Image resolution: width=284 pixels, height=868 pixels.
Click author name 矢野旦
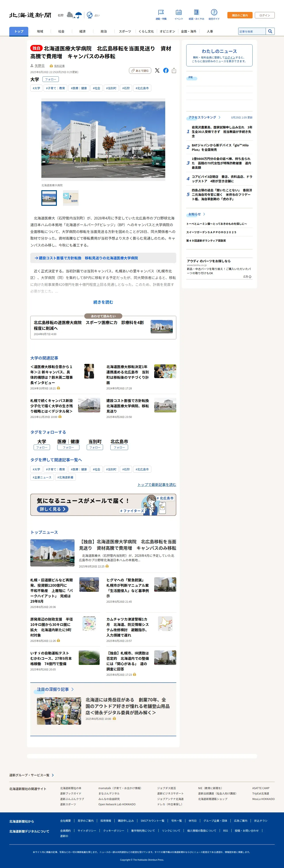[x=40, y=66]
